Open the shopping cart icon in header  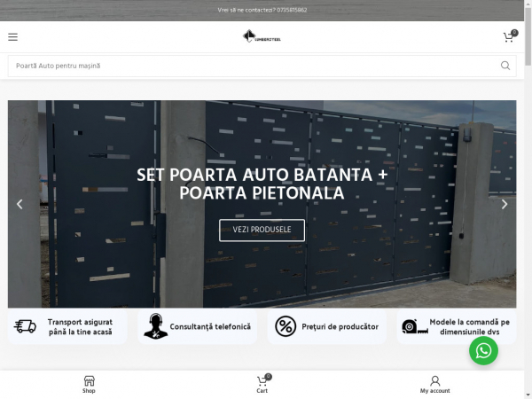point(510,36)
